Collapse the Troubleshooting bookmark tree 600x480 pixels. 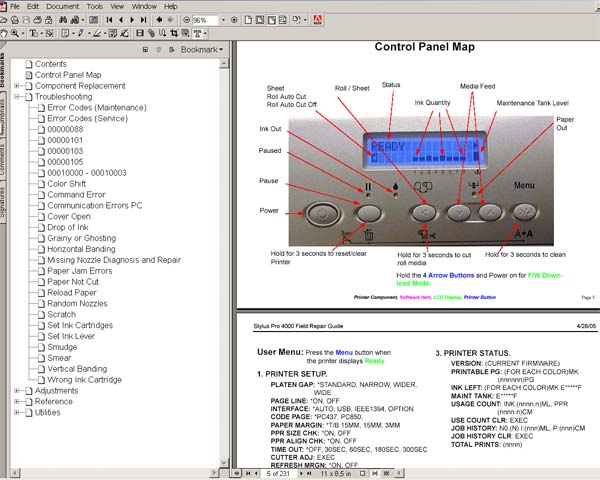17,97
